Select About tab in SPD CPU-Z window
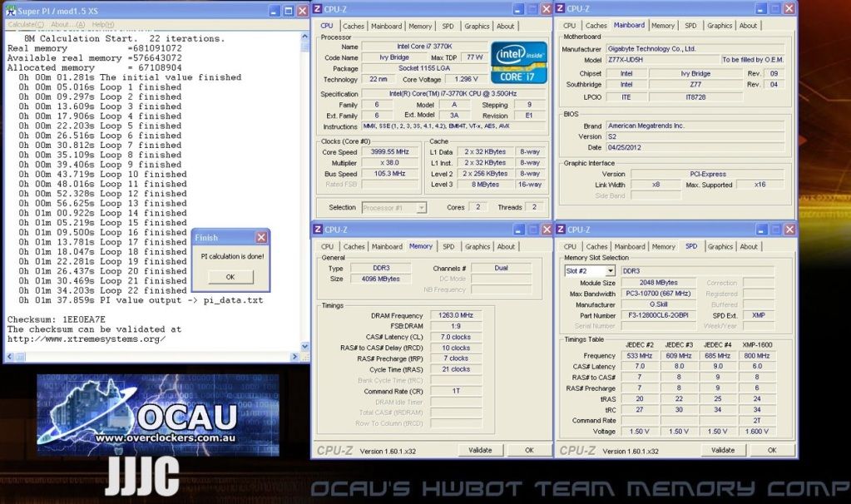Image resolution: width=851 pixels, height=504 pixels. pos(749,246)
